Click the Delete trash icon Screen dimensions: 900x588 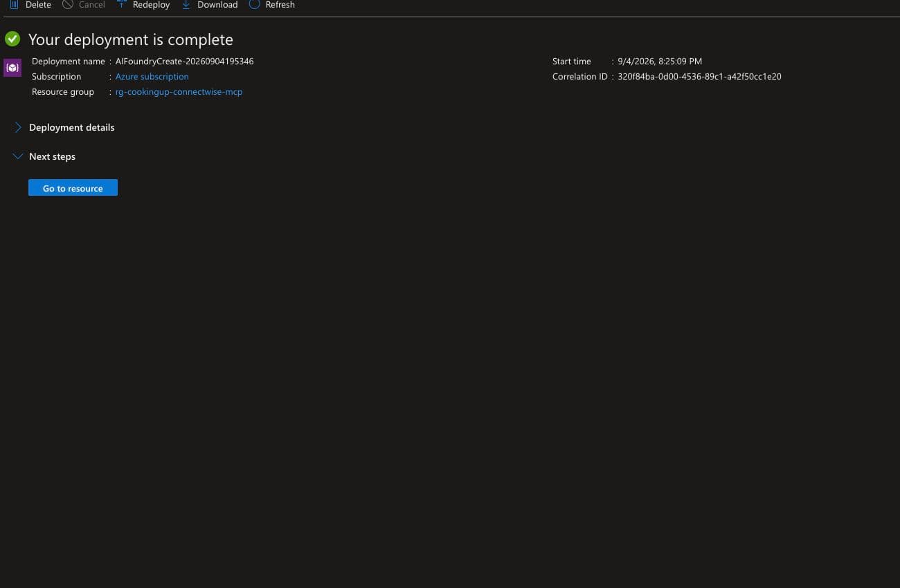(14, 4)
